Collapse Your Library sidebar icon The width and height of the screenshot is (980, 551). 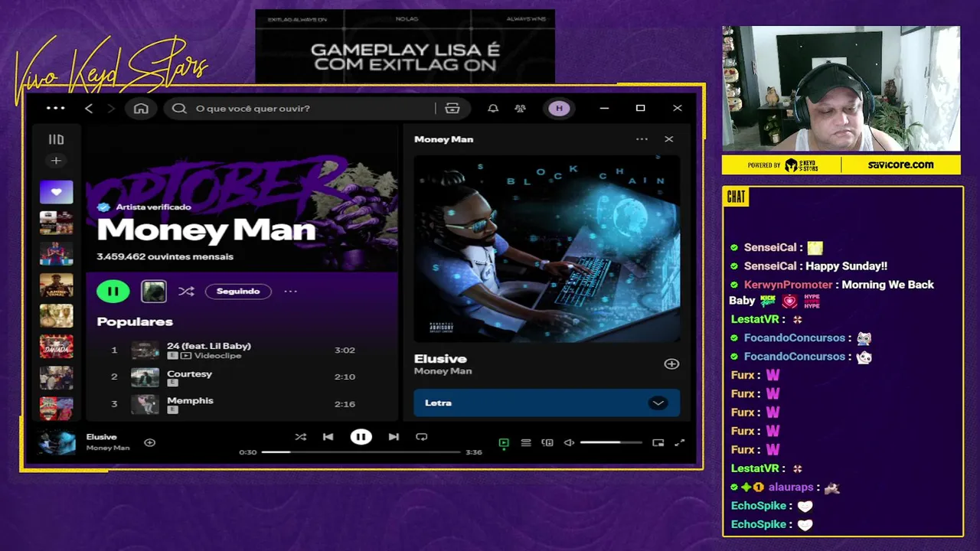click(x=56, y=139)
